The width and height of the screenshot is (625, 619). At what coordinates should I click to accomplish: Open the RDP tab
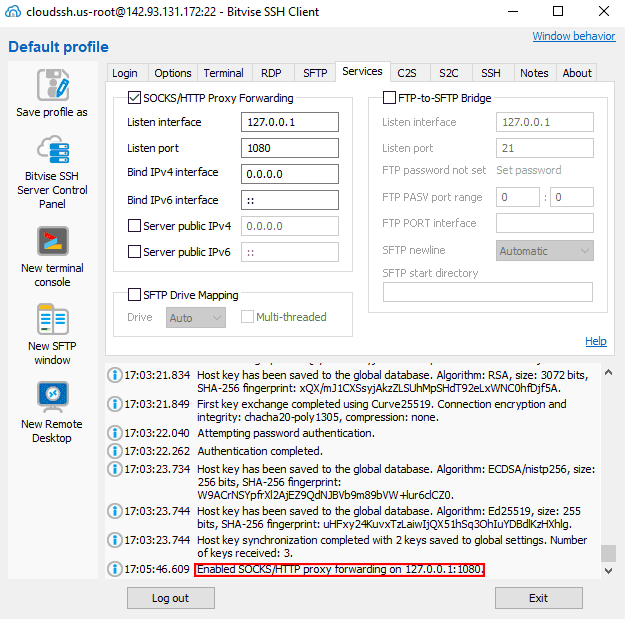tap(271, 73)
